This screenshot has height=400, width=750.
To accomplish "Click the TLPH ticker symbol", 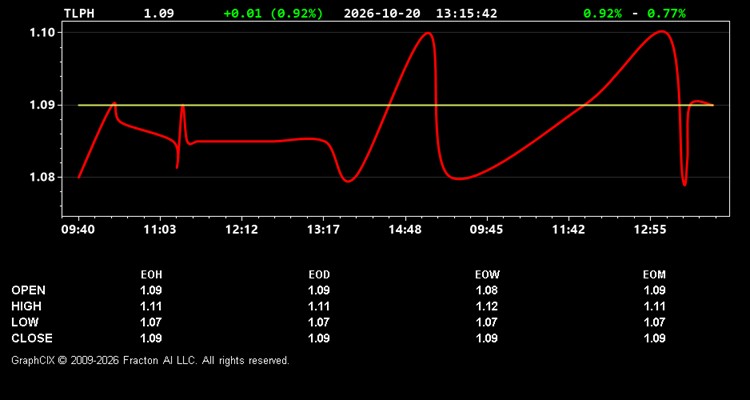I will [79, 13].
